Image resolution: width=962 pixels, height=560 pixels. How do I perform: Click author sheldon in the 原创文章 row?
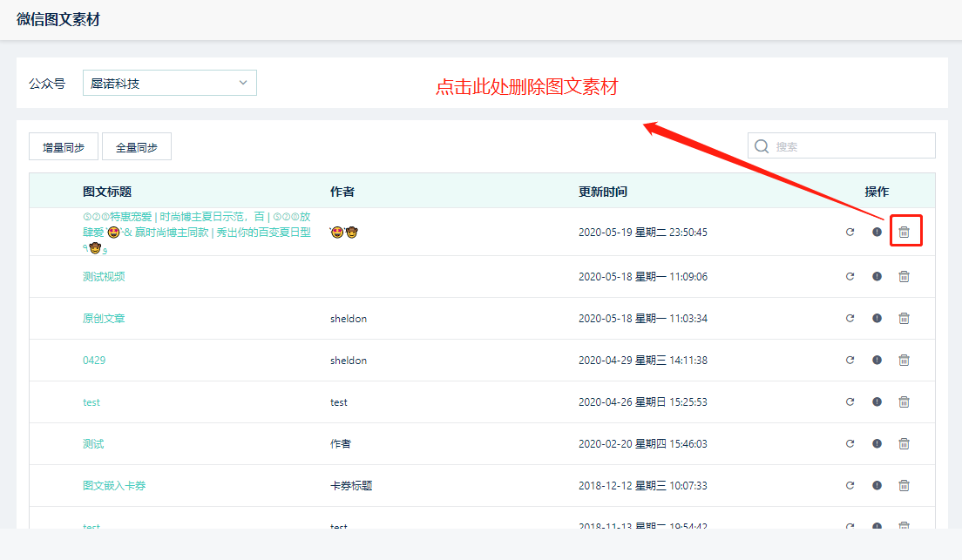click(349, 319)
